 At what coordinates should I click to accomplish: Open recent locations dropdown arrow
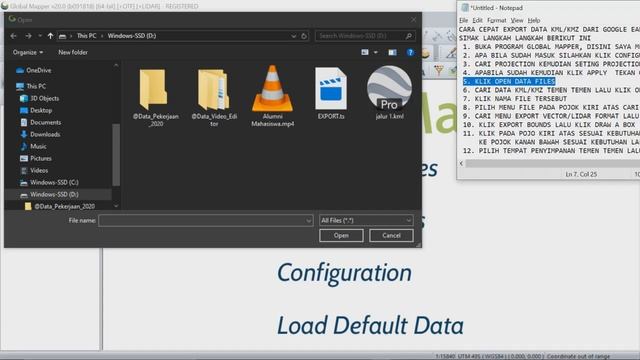point(40,36)
